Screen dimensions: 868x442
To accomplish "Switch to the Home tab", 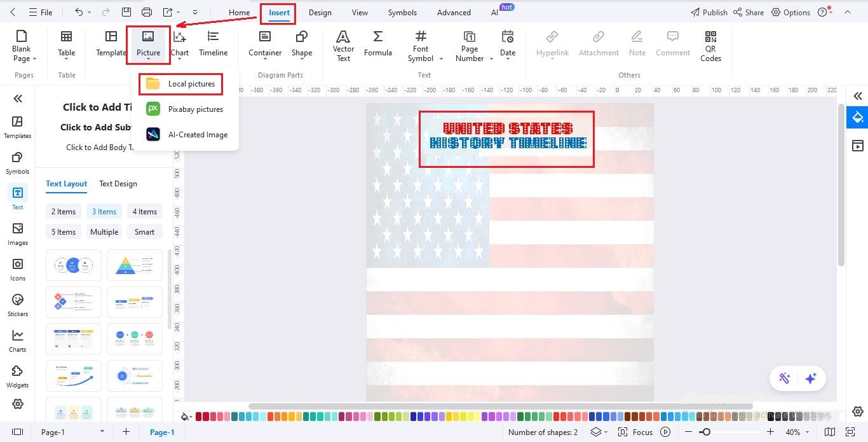I will coord(239,12).
